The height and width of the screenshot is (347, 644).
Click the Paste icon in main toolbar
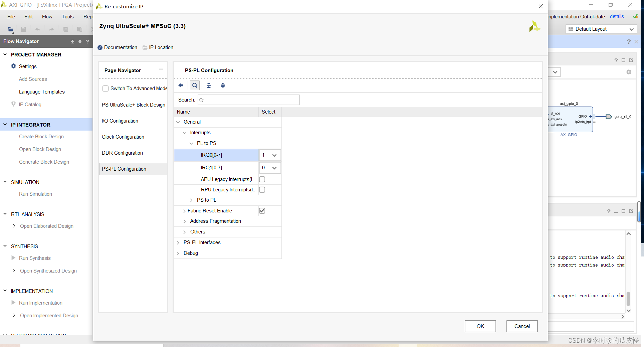tap(79, 29)
